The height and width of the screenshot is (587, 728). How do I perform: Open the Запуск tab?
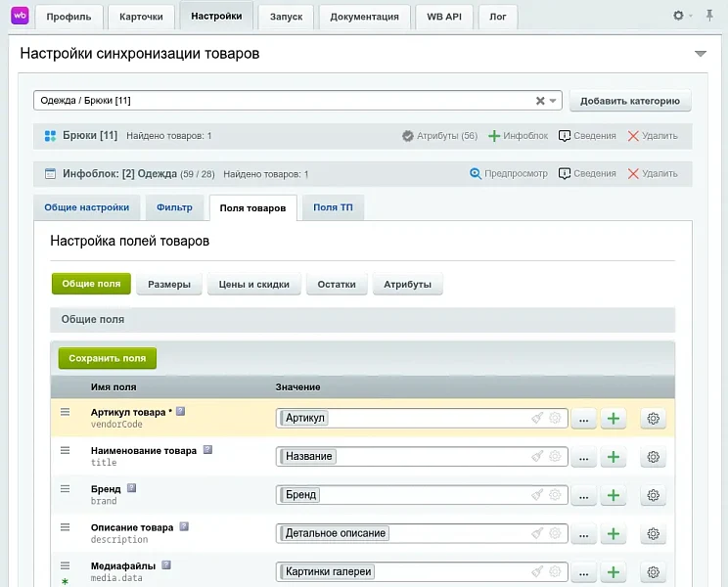click(286, 17)
